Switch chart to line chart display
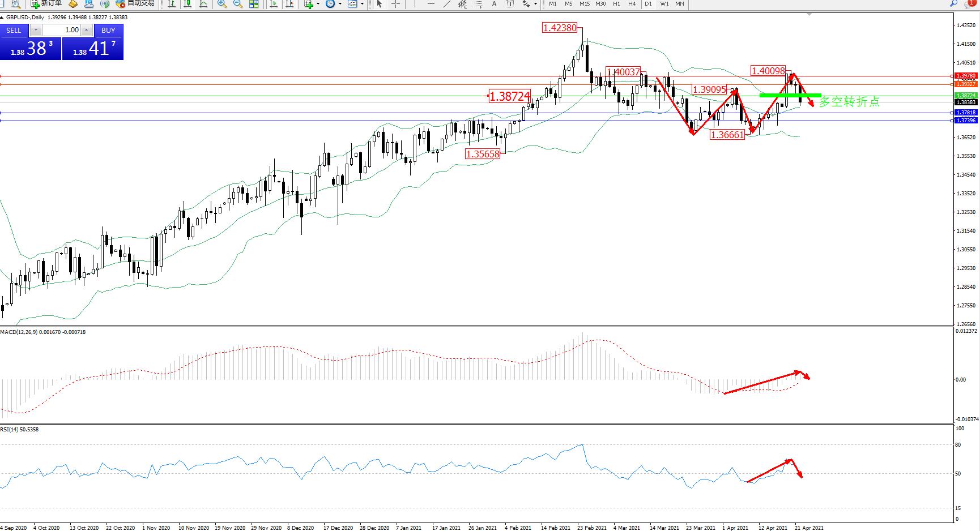980x531 pixels. point(203,4)
